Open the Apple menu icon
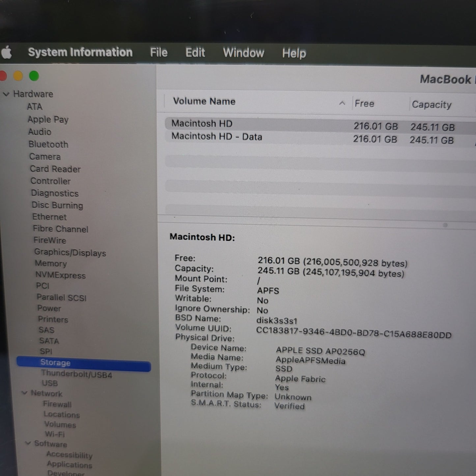Image resolution: width=476 pixels, height=476 pixels. tap(6, 53)
